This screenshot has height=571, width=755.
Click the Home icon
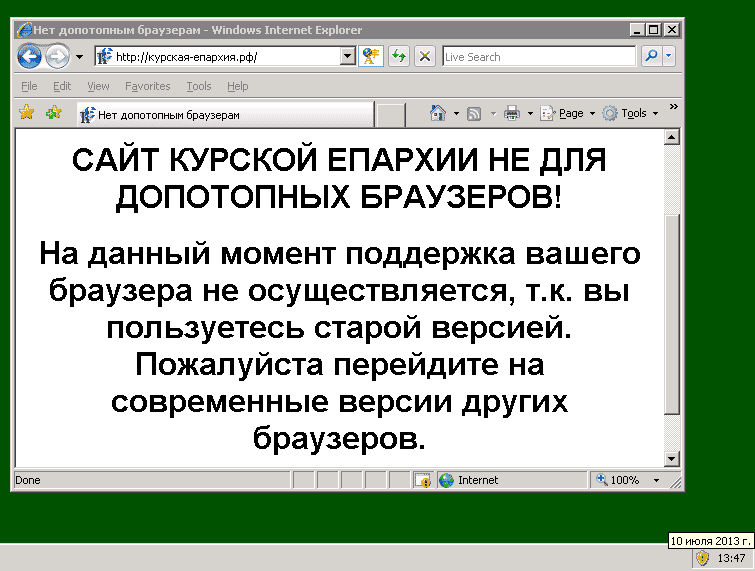pos(437,113)
